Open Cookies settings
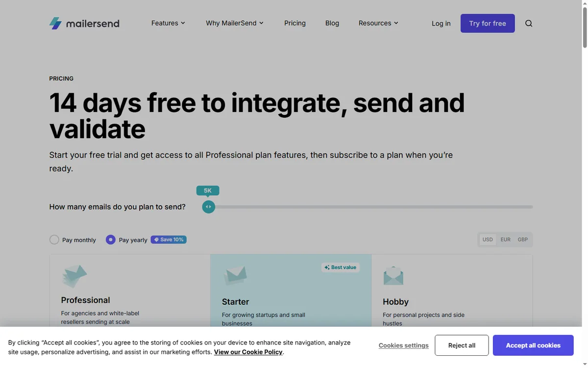The image size is (588, 368). [404, 345]
